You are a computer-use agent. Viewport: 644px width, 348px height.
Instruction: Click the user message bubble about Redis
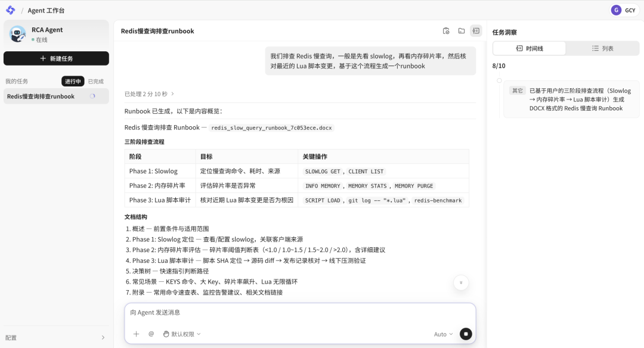pyautogui.click(x=370, y=61)
